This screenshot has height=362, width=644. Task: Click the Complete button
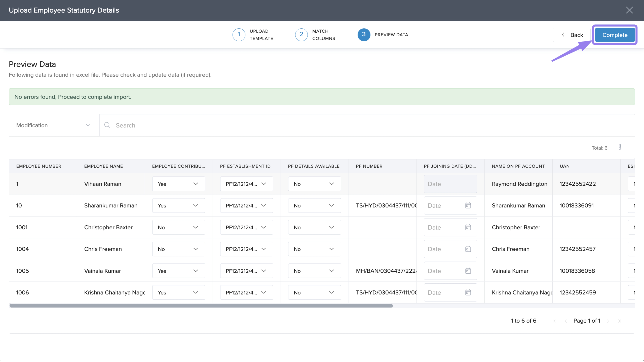[x=615, y=35]
